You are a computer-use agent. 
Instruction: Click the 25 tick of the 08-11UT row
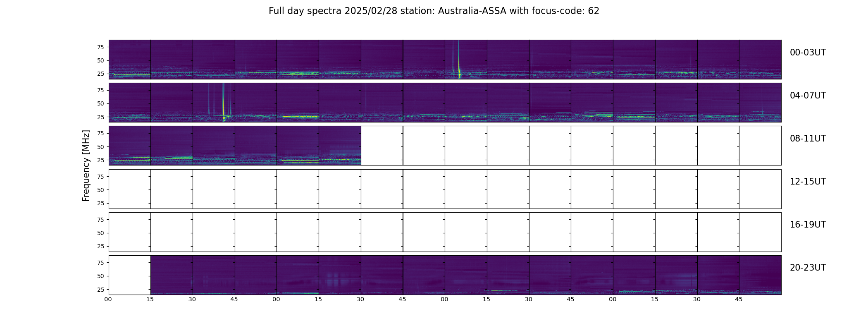100,160
